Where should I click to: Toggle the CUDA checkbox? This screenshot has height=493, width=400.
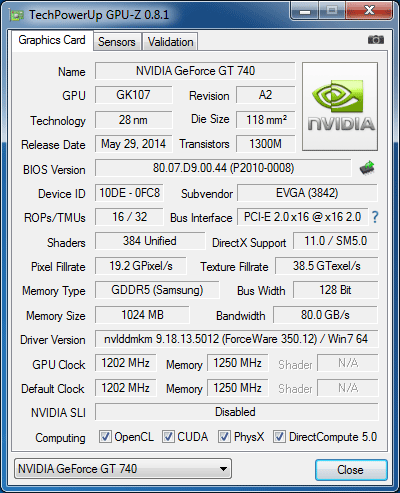(x=168, y=437)
